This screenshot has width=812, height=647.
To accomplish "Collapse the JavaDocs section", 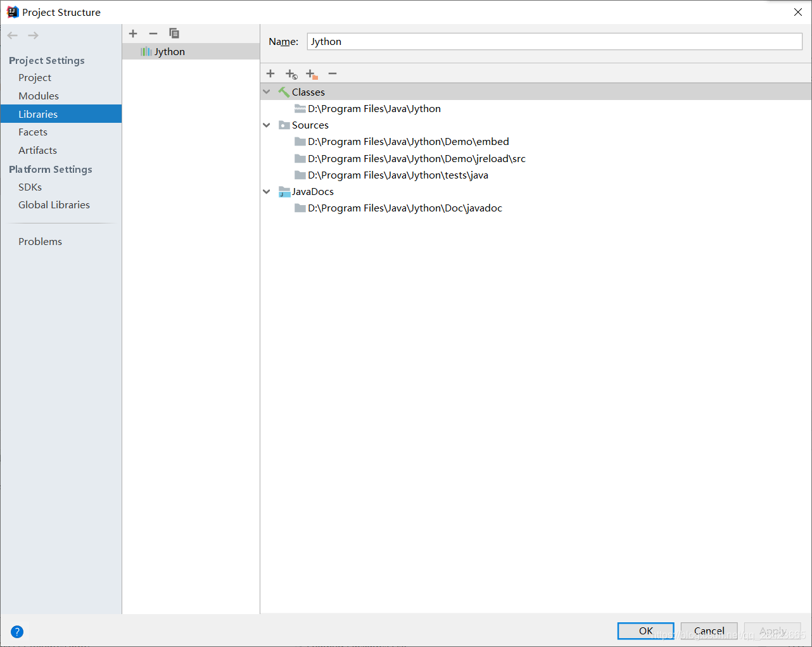I will pyautogui.click(x=266, y=191).
